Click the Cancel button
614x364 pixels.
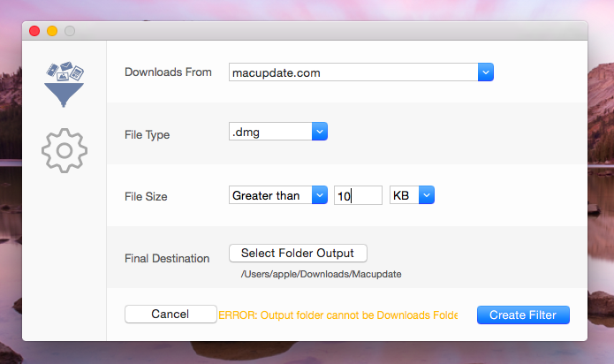(171, 315)
